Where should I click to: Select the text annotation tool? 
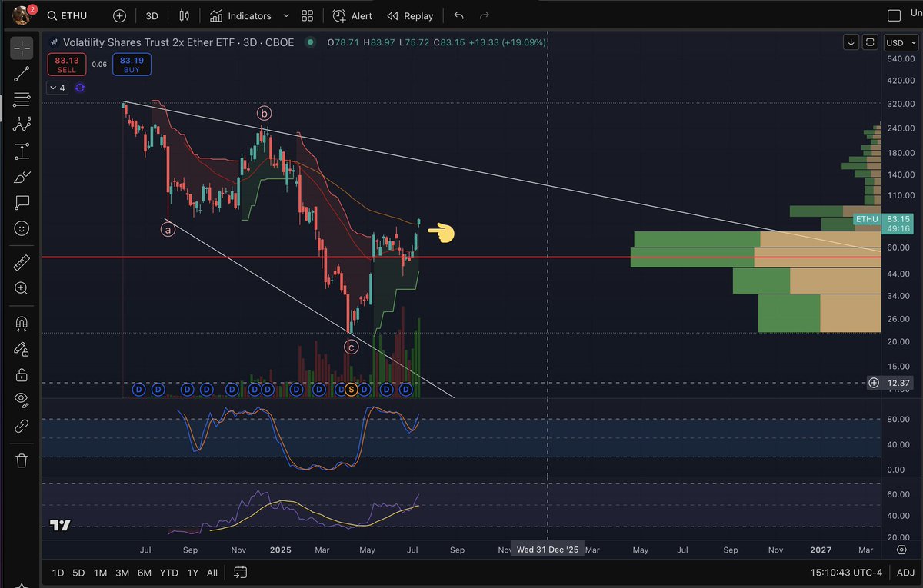pos(22,203)
